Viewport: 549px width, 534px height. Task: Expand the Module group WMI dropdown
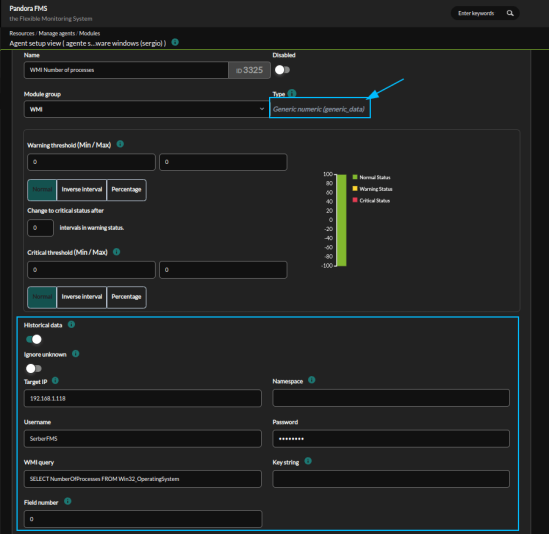(x=146, y=109)
